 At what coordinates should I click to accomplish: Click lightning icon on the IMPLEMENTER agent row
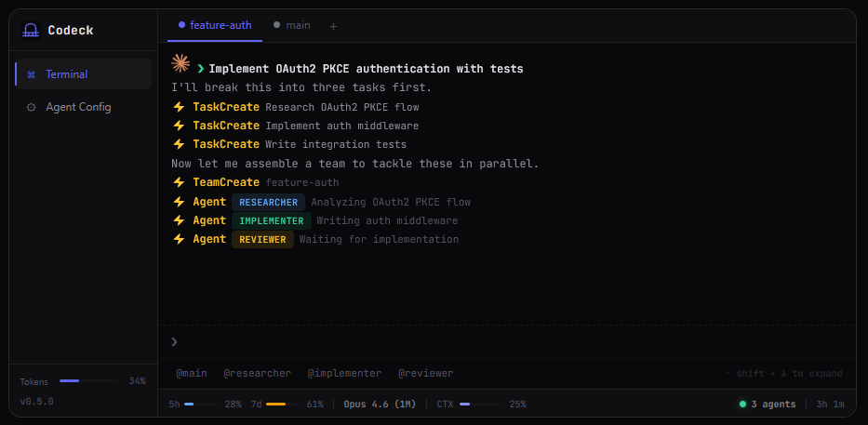click(x=179, y=220)
